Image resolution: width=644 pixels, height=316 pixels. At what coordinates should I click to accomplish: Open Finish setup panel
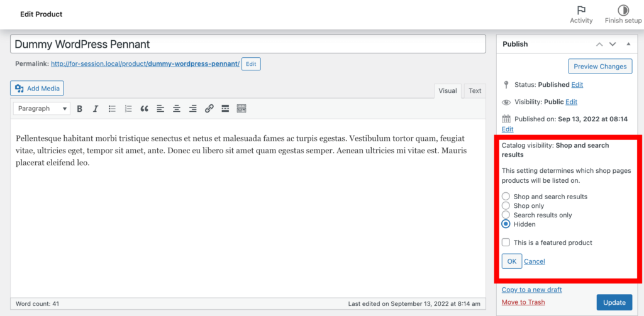coord(623,15)
